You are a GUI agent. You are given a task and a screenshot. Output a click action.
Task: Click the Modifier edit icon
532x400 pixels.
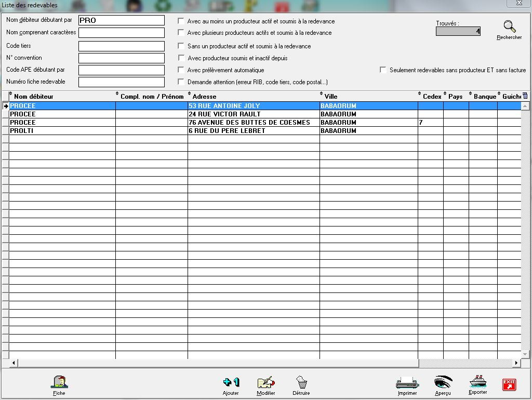[265, 383]
